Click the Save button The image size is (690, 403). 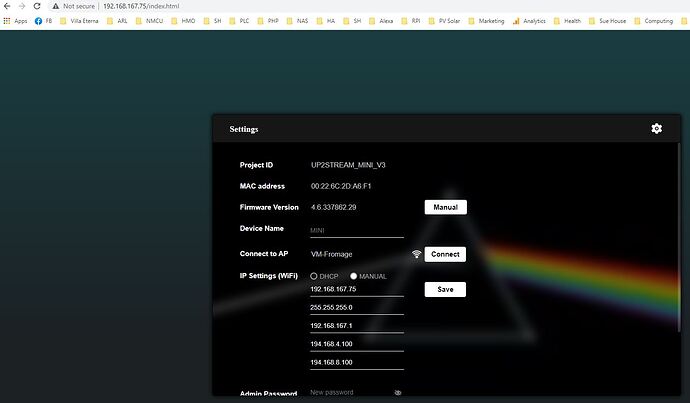[445, 289]
